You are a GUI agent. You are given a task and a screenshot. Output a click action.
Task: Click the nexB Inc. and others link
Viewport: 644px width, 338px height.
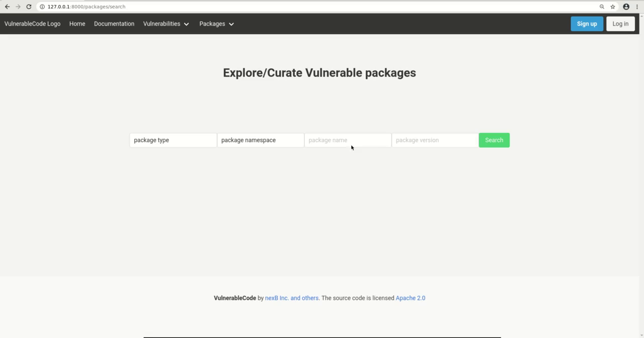(x=292, y=298)
